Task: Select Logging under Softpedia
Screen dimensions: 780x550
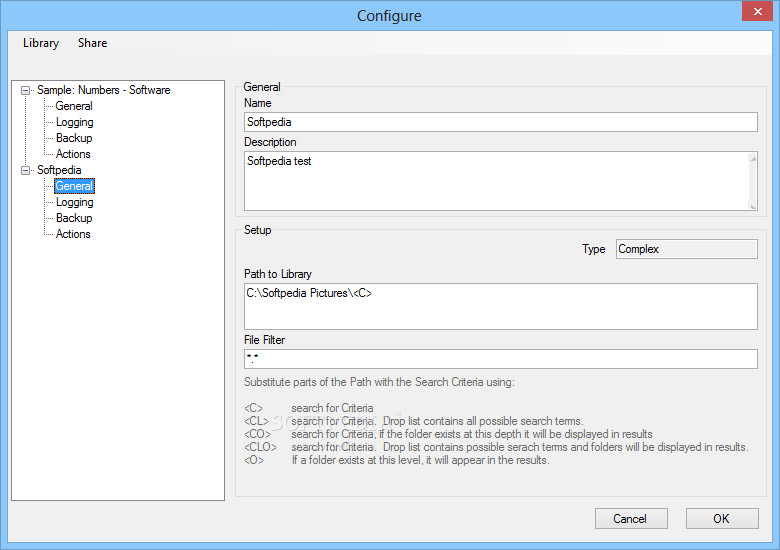Action: [75, 202]
